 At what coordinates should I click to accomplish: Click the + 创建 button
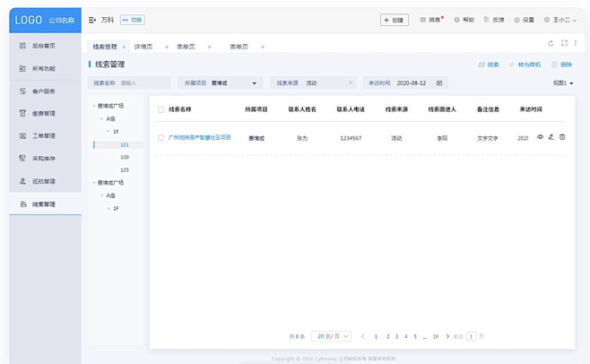click(394, 20)
